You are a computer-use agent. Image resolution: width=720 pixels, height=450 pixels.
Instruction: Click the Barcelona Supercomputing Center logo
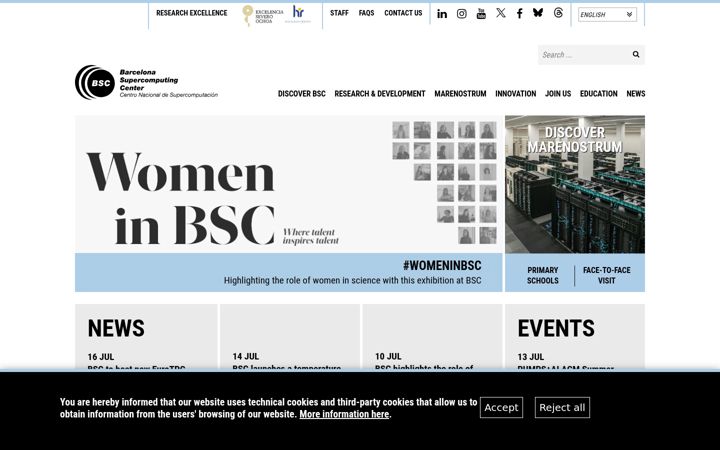[x=146, y=82]
